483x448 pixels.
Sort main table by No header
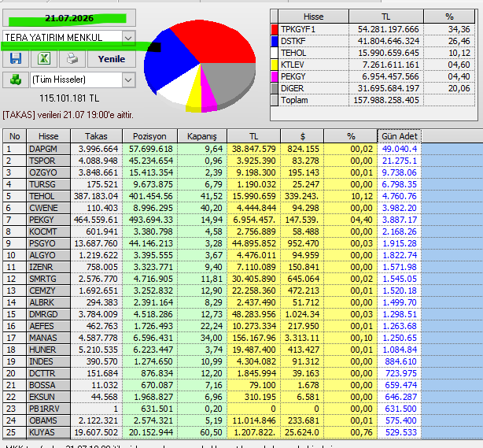[14, 136]
